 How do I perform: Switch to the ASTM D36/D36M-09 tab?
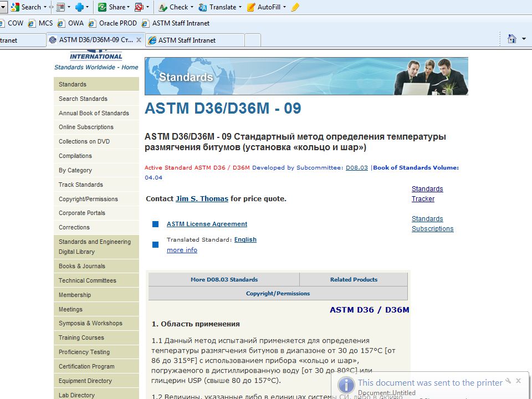tap(96, 40)
